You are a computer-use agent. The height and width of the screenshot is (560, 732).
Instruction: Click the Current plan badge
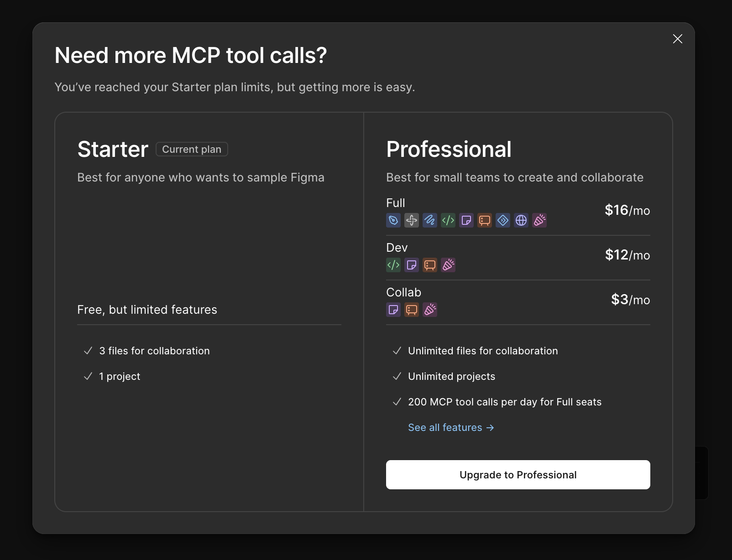pos(192,149)
